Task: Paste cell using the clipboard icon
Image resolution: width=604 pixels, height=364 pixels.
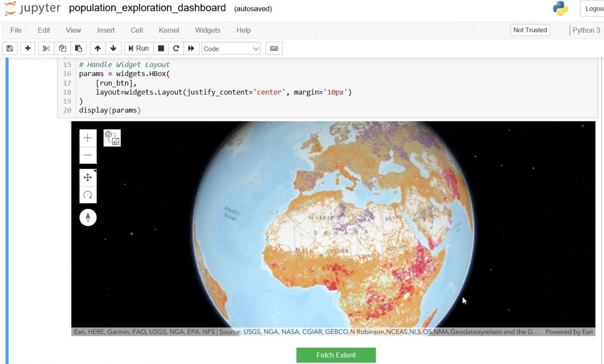Action: pyautogui.click(x=78, y=48)
